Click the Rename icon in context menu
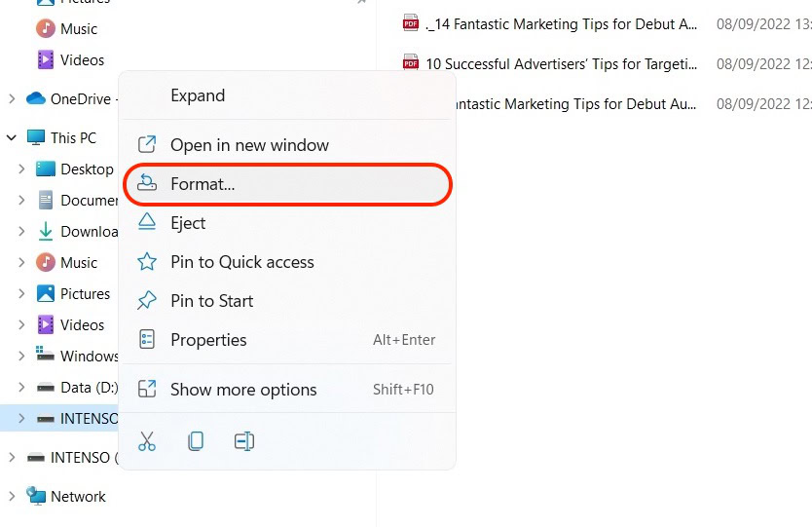812x527 pixels. pos(243,441)
